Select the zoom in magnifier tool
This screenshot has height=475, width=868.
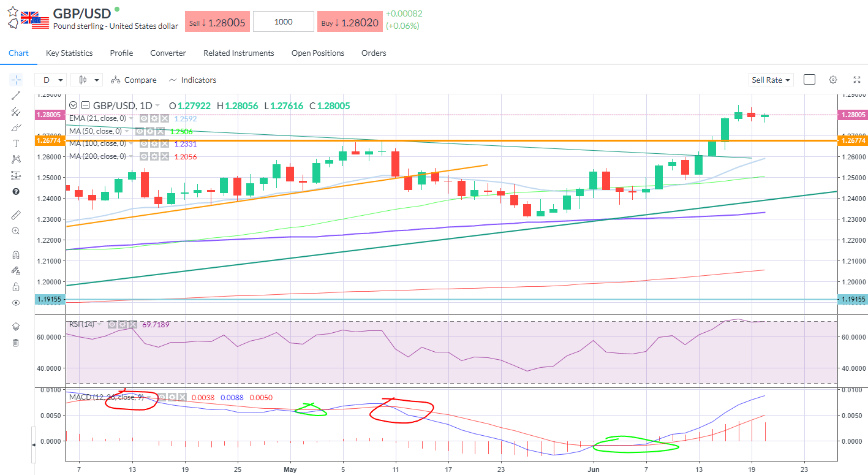16,231
